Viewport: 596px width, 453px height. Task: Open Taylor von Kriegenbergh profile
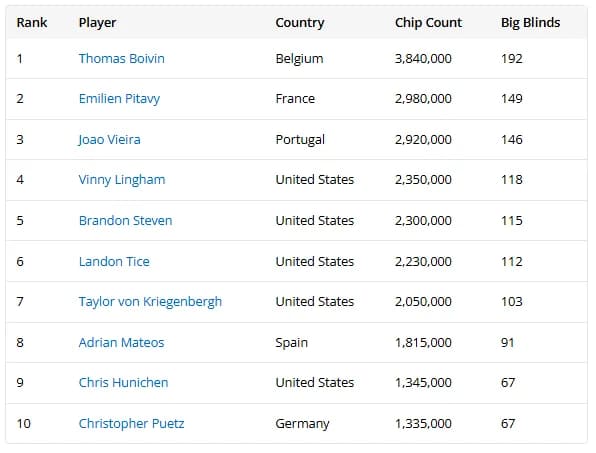150,302
